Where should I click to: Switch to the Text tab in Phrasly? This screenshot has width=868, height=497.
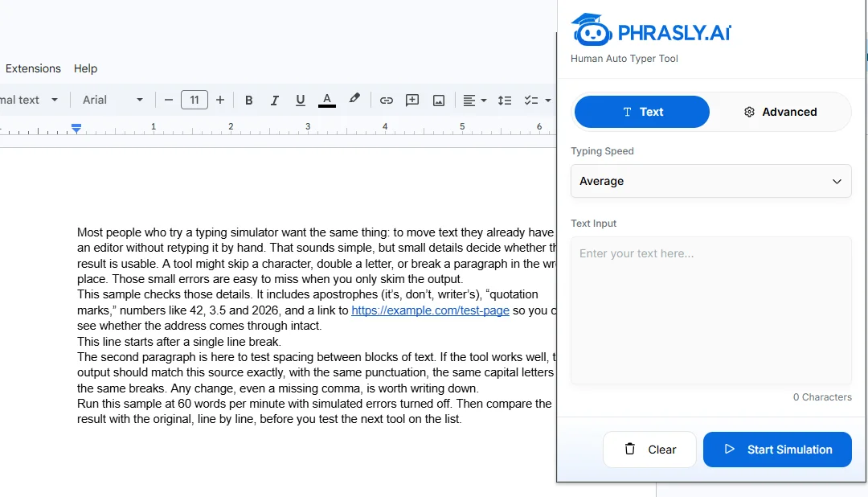click(x=642, y=112)
